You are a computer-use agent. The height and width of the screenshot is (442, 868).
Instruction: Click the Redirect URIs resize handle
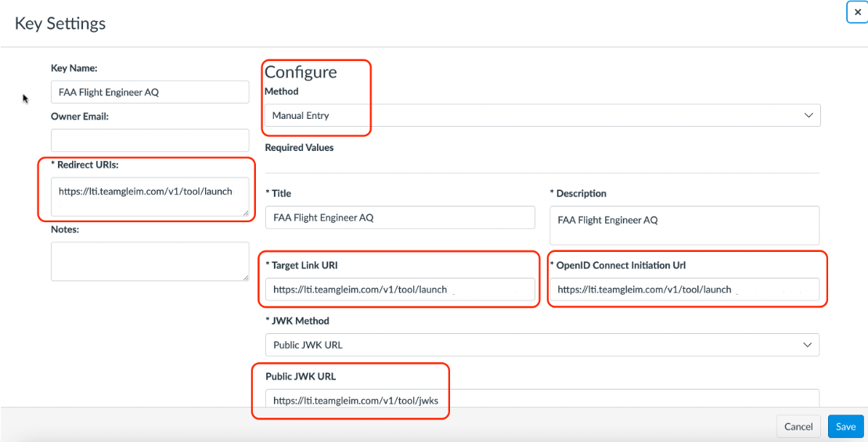pyautogui.click(x=246, y=213)
